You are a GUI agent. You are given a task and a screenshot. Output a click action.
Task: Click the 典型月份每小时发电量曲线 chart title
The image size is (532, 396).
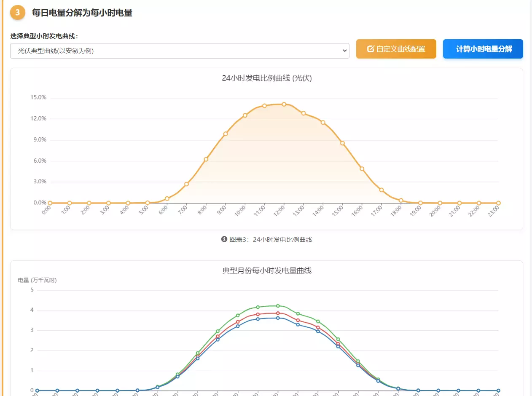tap(266, 270)
